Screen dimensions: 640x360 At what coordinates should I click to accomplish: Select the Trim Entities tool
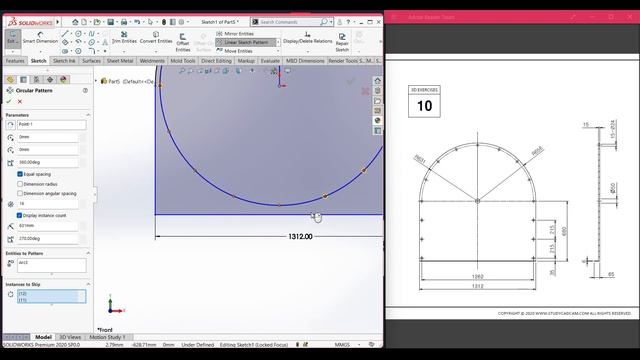pyautogui.click(x=124, y=38)
